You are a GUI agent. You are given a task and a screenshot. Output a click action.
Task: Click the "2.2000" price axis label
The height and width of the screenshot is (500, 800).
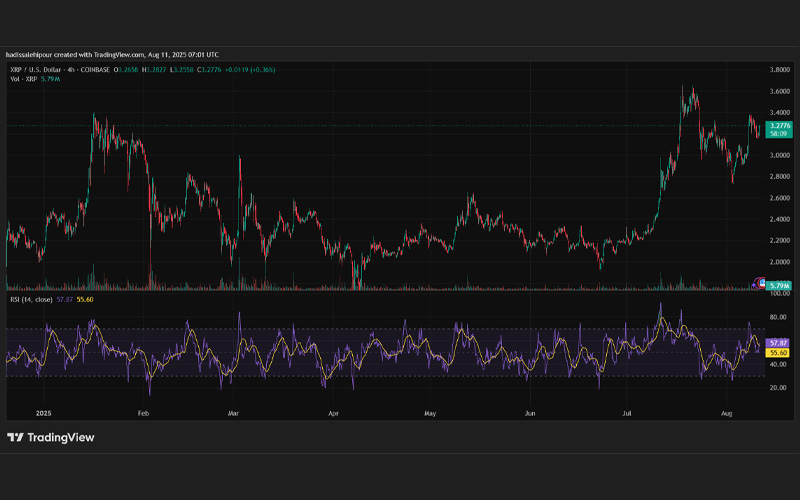pos(780,240)
